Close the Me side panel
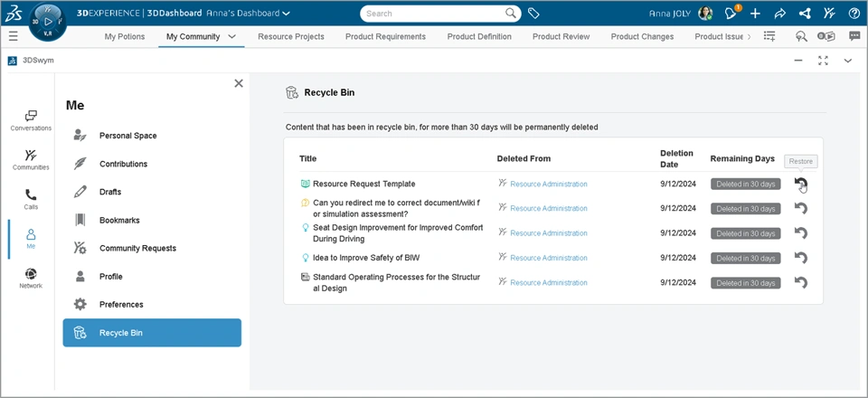 tap(239, 83)
